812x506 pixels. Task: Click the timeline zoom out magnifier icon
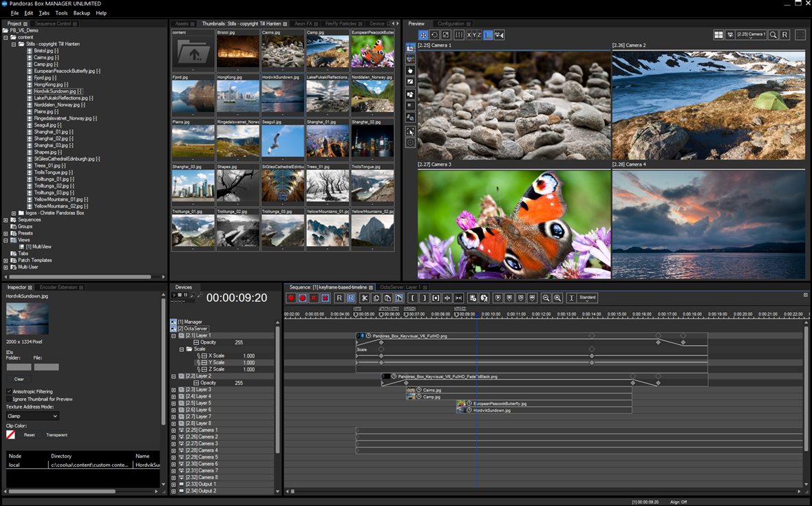(546, 298)
